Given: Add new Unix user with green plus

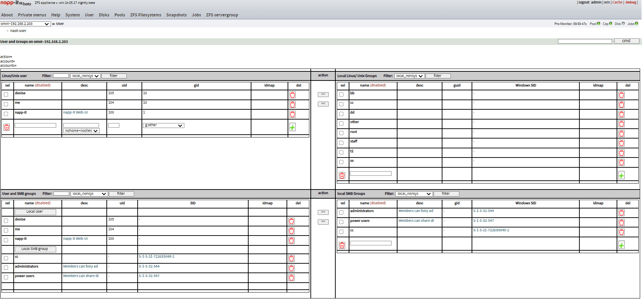Looking at the screenshot, I should tap(293, 127).
